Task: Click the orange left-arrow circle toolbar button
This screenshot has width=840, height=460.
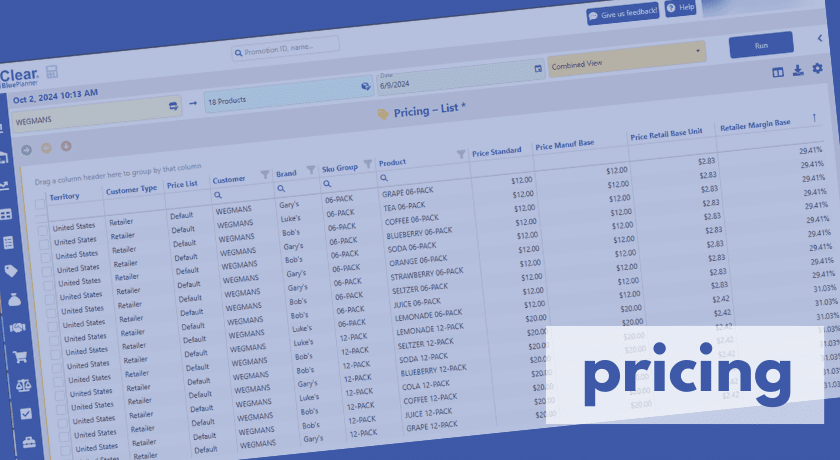Action: (46, 148)
